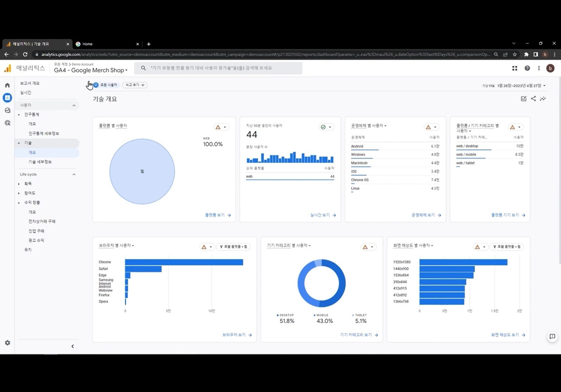Click the analytics search input field

pos(218,68)
